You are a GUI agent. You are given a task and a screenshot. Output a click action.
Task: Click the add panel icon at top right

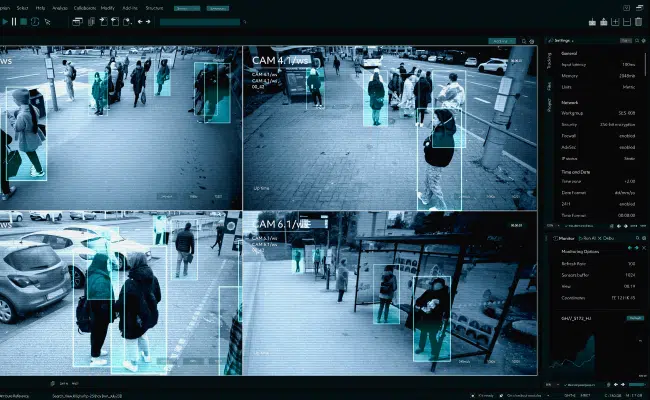(615, 22)
